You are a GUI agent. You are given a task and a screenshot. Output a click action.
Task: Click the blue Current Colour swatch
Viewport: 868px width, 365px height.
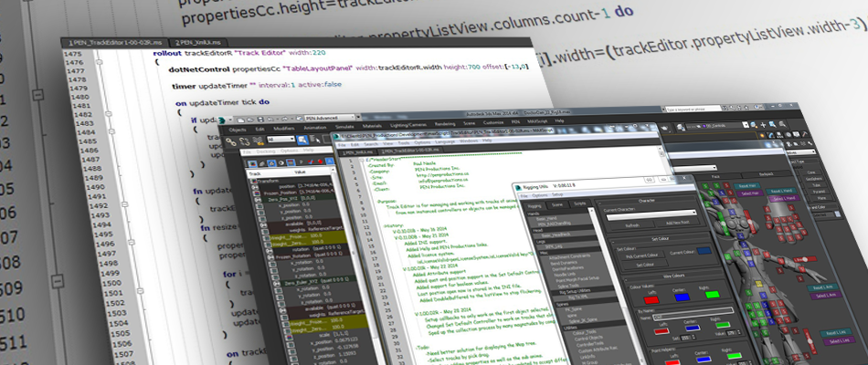[704, 251]
